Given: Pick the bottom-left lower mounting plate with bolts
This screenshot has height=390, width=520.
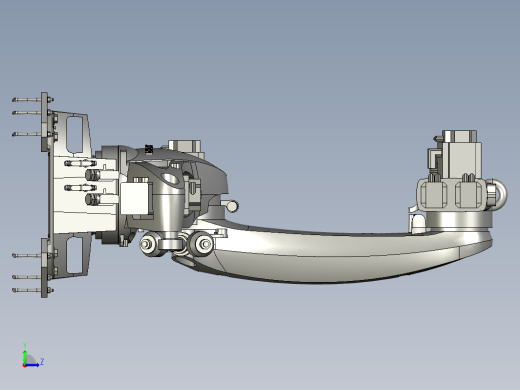Looking at the screenshot, I should (44, 268).
